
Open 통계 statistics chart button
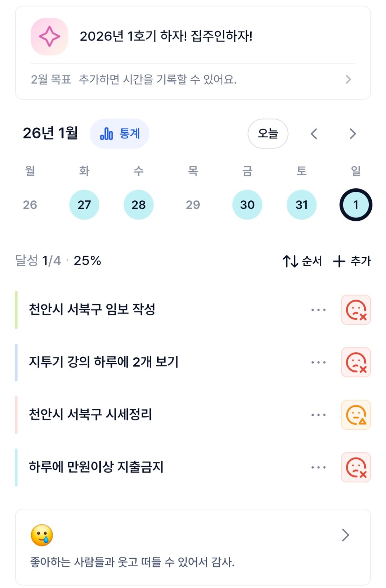(x=119, y=133)
